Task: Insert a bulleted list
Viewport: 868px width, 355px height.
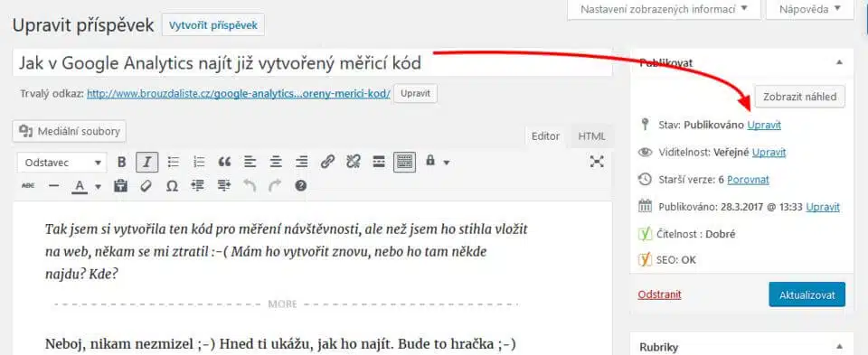Action: [x=174, y=162]
